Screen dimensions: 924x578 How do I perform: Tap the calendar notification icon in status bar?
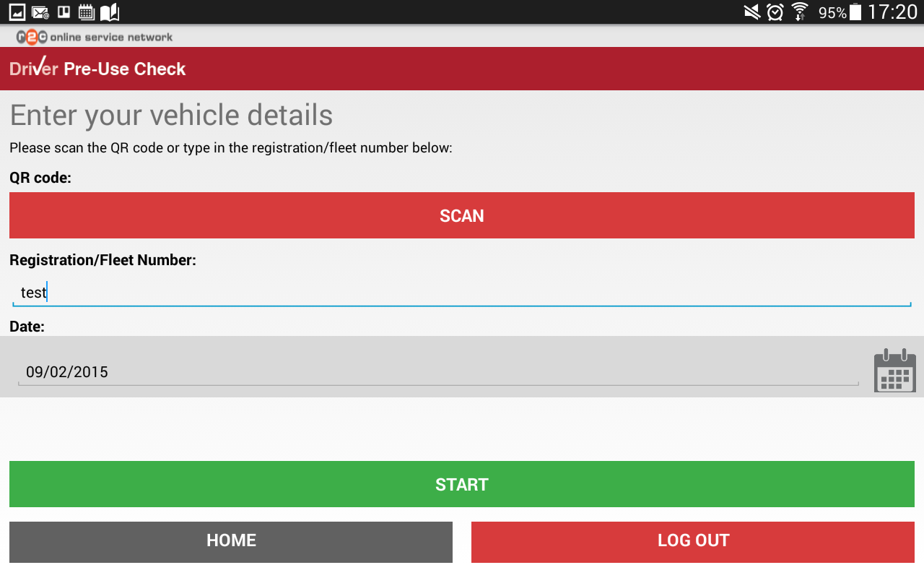click(86, 12)
